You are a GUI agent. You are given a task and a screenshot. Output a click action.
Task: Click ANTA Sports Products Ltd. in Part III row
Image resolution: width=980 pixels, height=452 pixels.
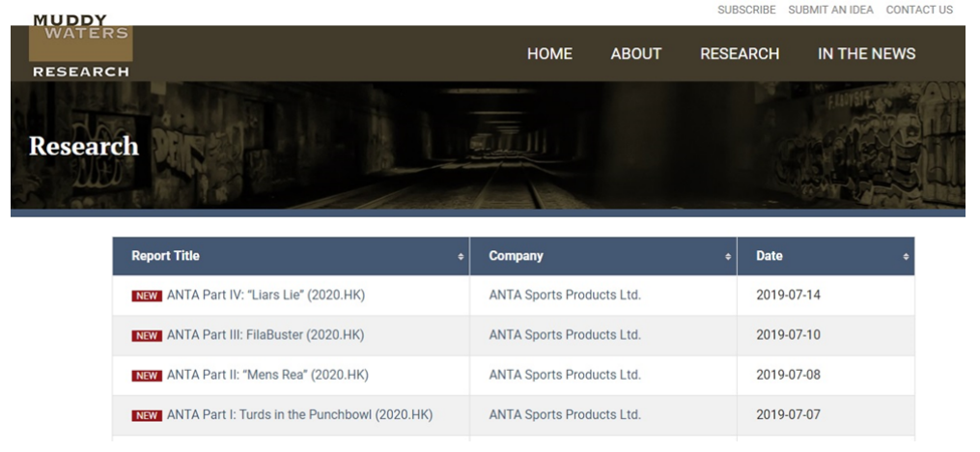coord(565,335)
